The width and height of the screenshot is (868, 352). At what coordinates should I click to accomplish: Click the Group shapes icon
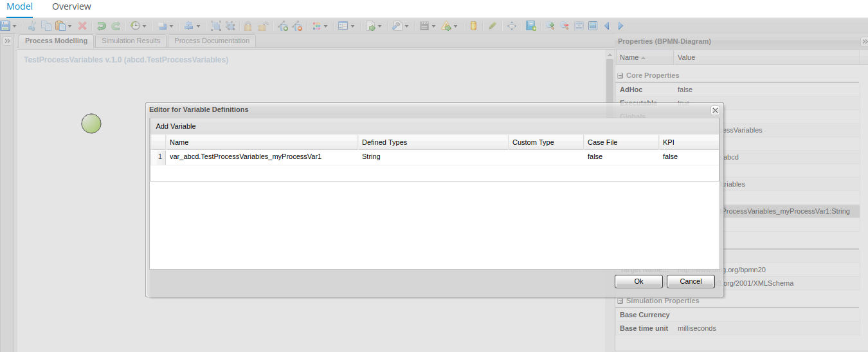(216, 26)
